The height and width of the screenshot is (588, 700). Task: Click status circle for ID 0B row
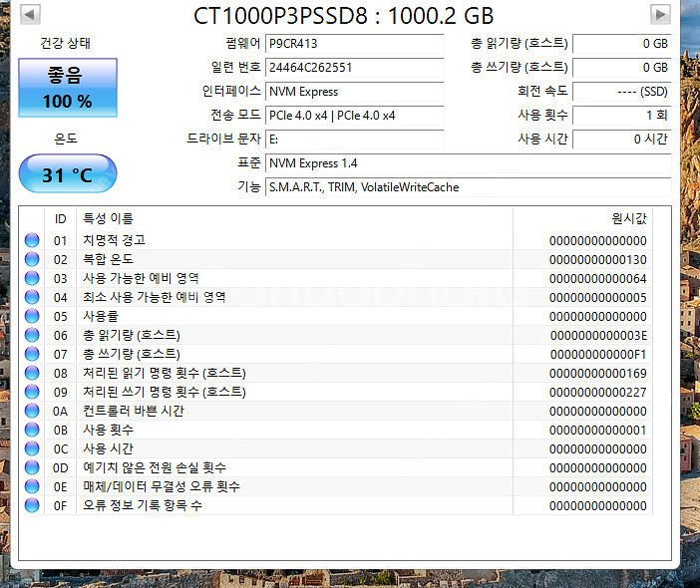32,431
